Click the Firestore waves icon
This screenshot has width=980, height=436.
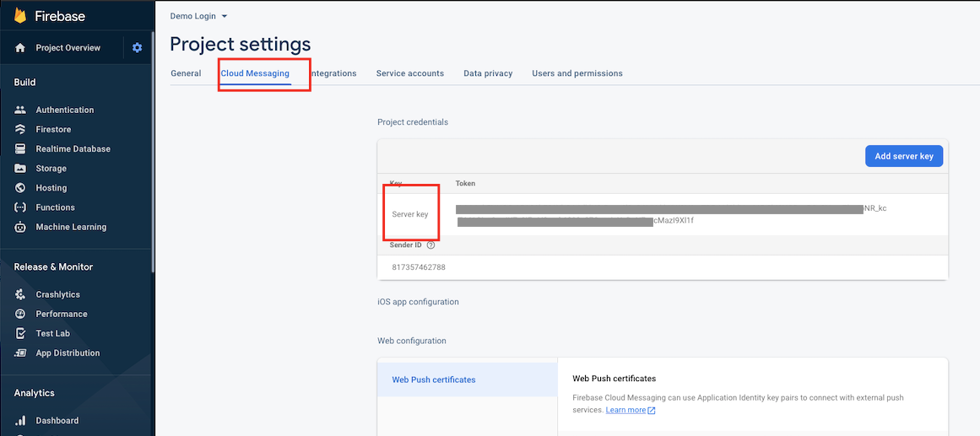pos(20,129)
